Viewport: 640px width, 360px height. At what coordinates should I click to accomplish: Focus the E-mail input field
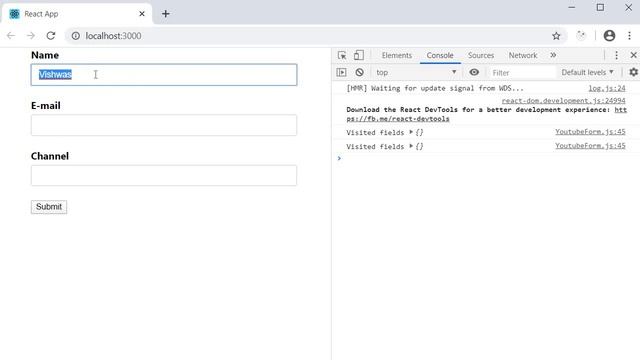(164, 125)
